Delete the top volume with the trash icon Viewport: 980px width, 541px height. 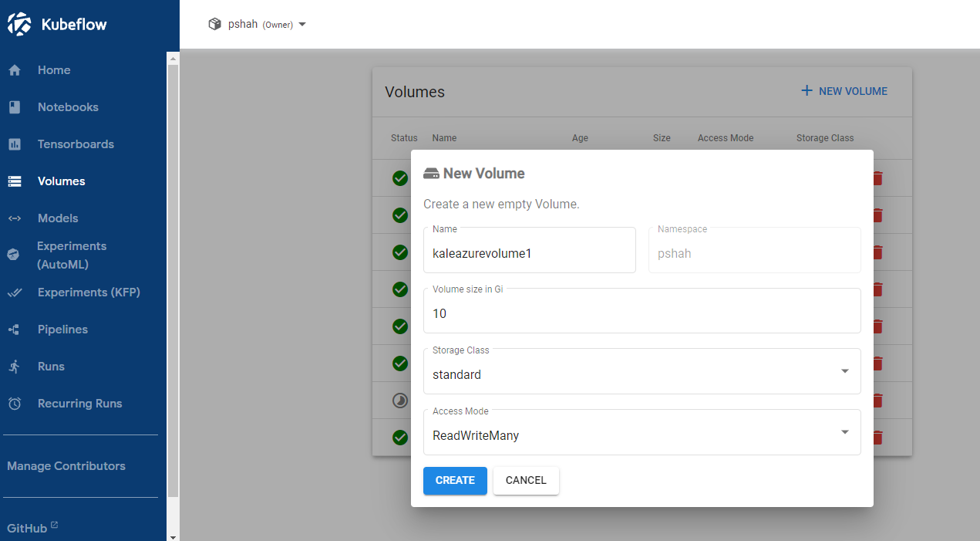pos(877,178)
